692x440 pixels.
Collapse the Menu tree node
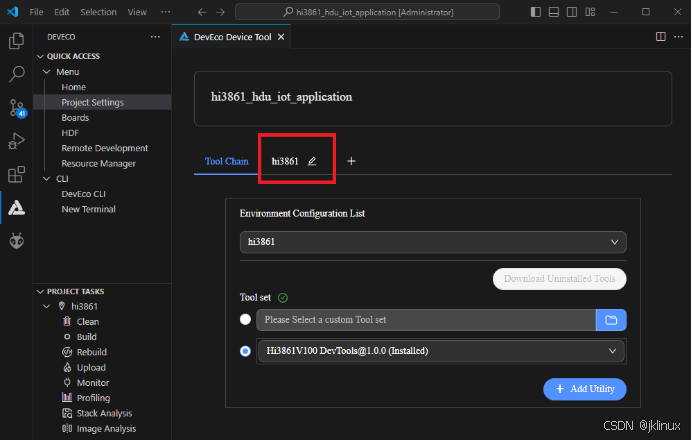[x=47, y=71]
